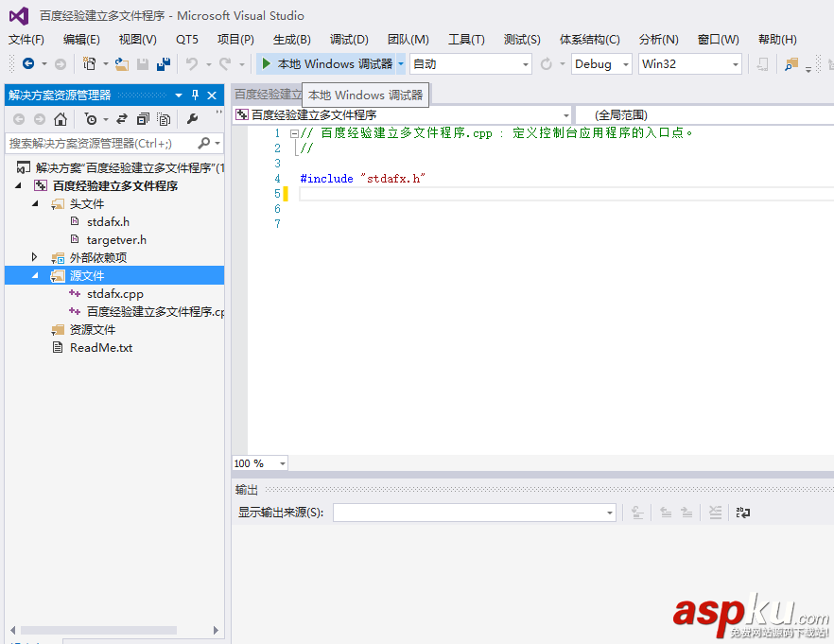Toggle word wrap in Output panel
Viewport: 834px width, 644px height.
point(743,513)
